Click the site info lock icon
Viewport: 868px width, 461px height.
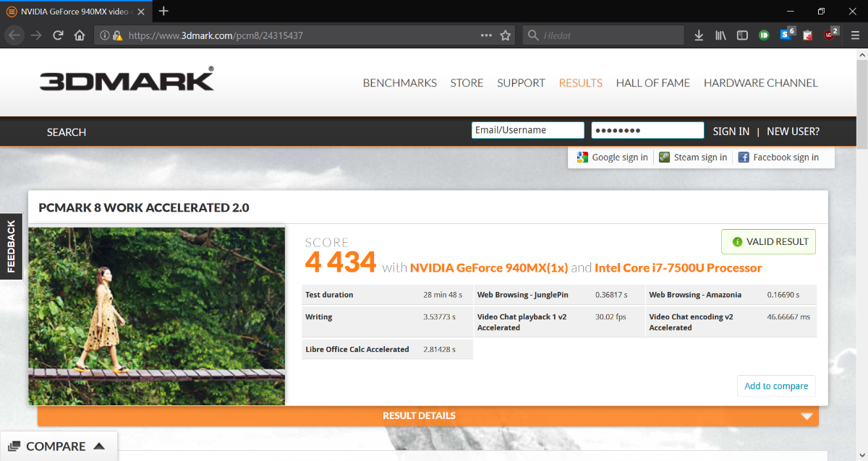coord(116,35)
